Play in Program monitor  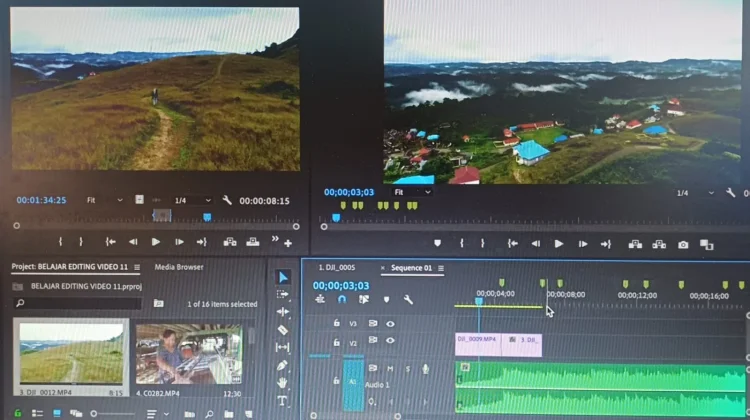(559, 244)
